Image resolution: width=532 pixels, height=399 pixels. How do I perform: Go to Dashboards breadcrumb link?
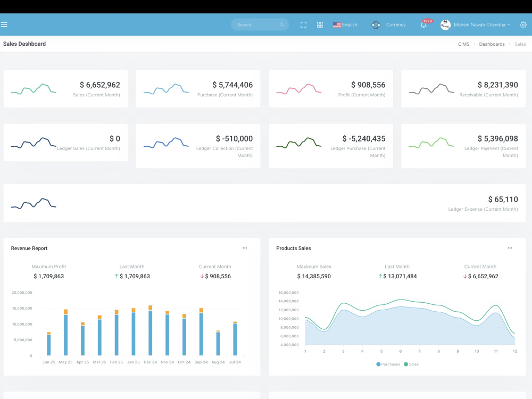pyautogui.click(x=492, y=44)
